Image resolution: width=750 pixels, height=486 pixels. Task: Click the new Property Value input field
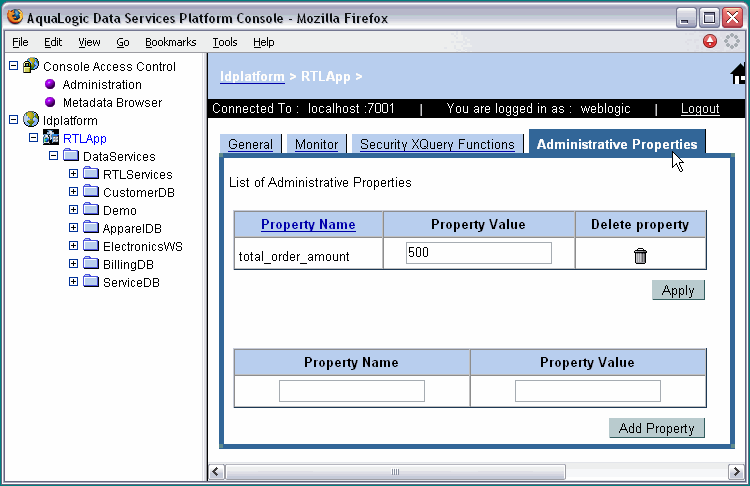coord(587,391)
